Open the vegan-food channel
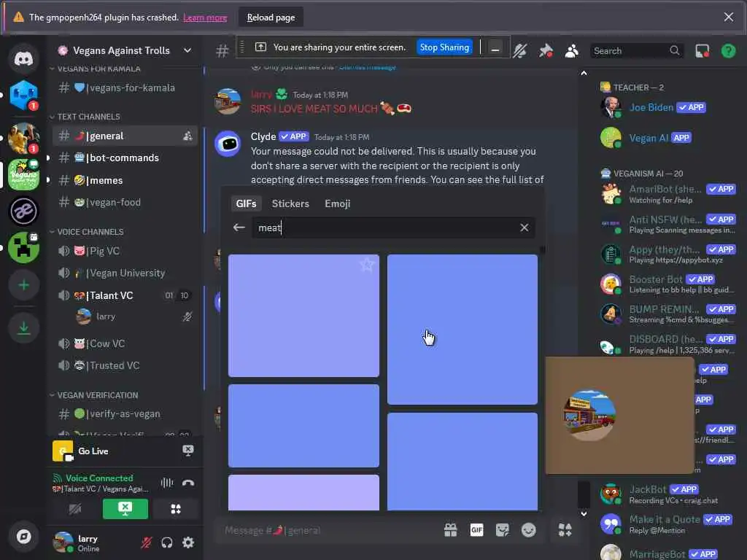Viewport: 747px width, 560px height. click(x=124, y=203)
